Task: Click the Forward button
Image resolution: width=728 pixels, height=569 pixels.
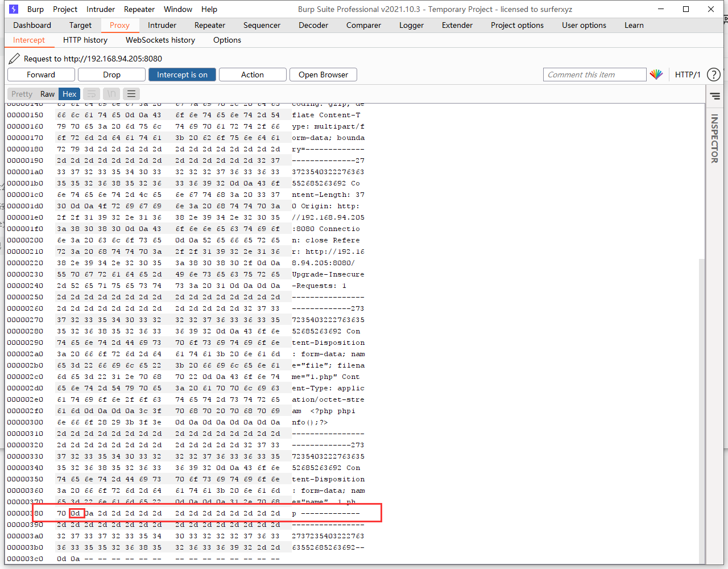Action: pos(41,75)
